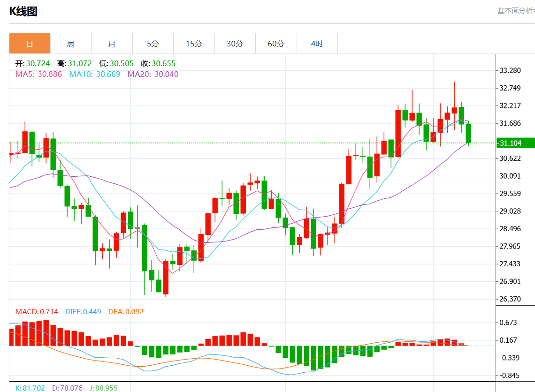This screenshot has height=392, width=535.
Task: Click the 收:30.655 close price value
Action: pos(158,63)
